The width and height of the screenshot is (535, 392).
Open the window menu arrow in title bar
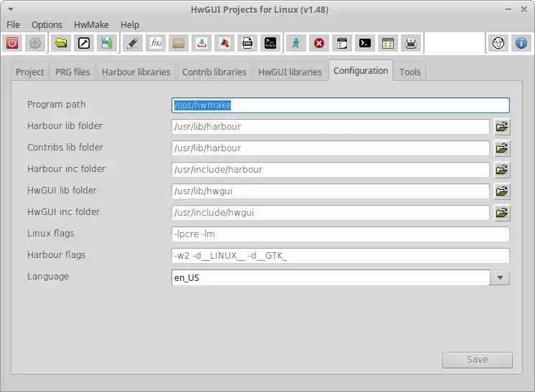(x=11, y=9)
